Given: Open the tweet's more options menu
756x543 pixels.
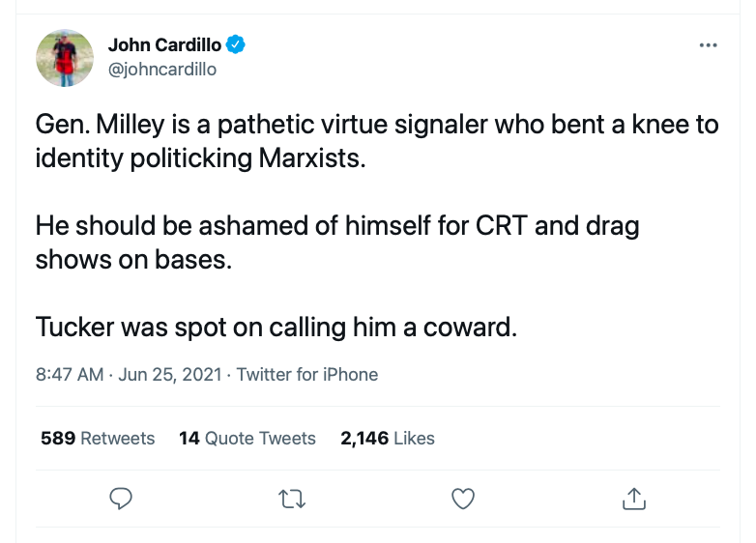Looking at the screenshot, I should point(708,44).
